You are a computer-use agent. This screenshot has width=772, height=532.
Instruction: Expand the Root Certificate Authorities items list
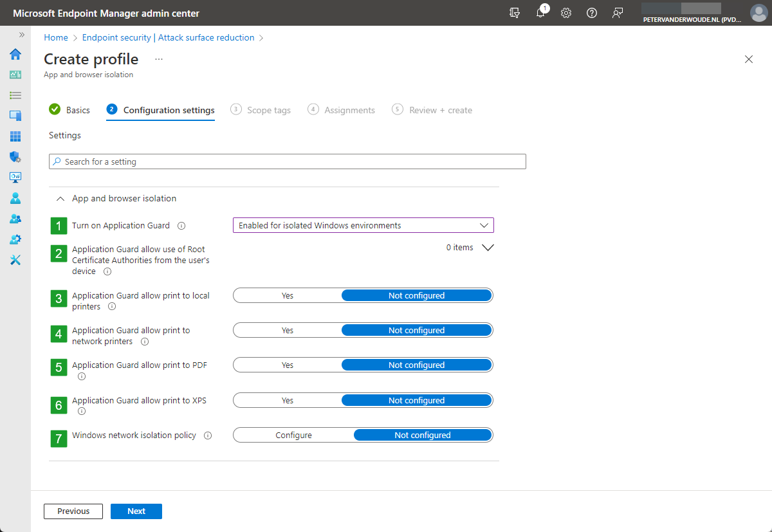[x=488, y=247]
